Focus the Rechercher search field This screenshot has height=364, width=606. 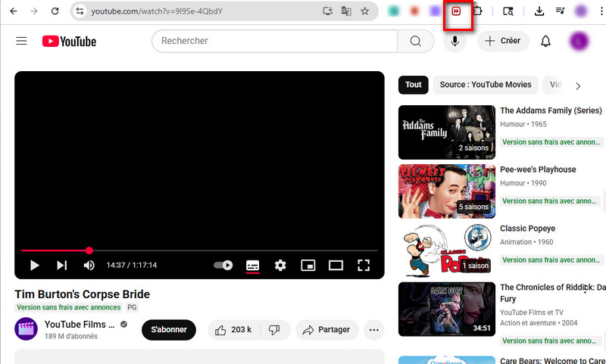(274, 41)
